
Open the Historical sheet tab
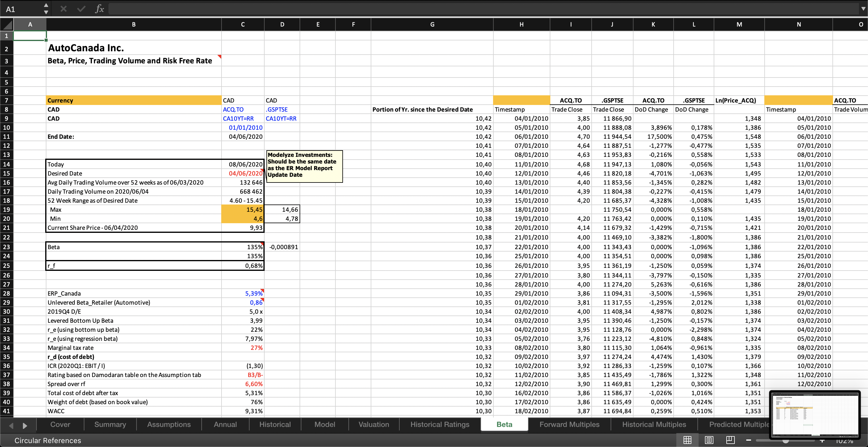[x=275, y=424]
